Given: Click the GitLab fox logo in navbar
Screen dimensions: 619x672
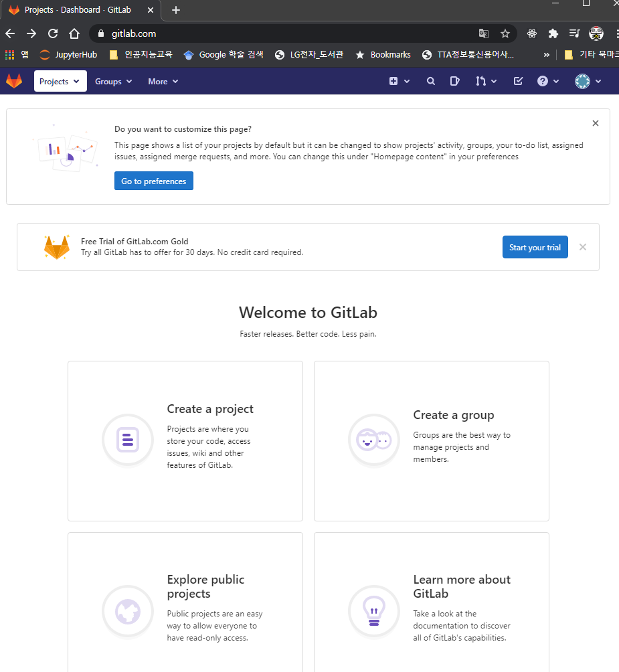Looking at the screenshot, I should coord(14,81).
